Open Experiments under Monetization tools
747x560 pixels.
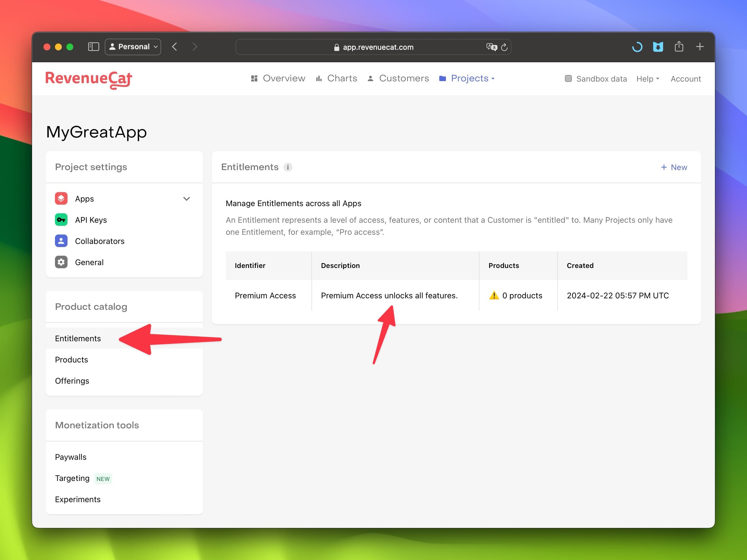tap(124, 499)
